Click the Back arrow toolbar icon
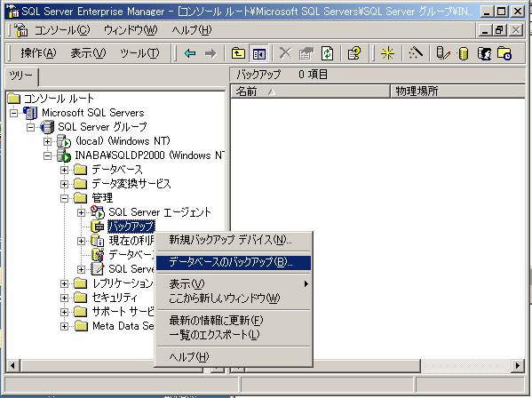532x398 pixels. click(x=190, y=53)
